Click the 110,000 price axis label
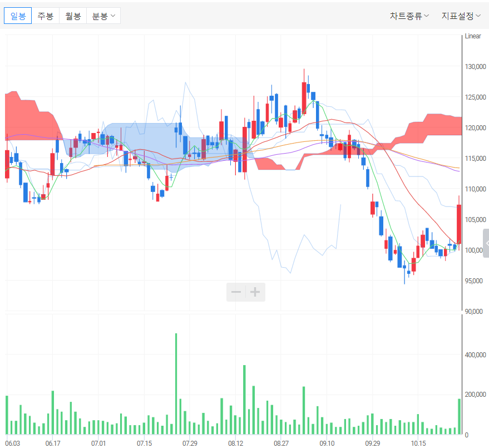Image resolution: width=489 pixels, height=448 pixels. pos(475,189)
